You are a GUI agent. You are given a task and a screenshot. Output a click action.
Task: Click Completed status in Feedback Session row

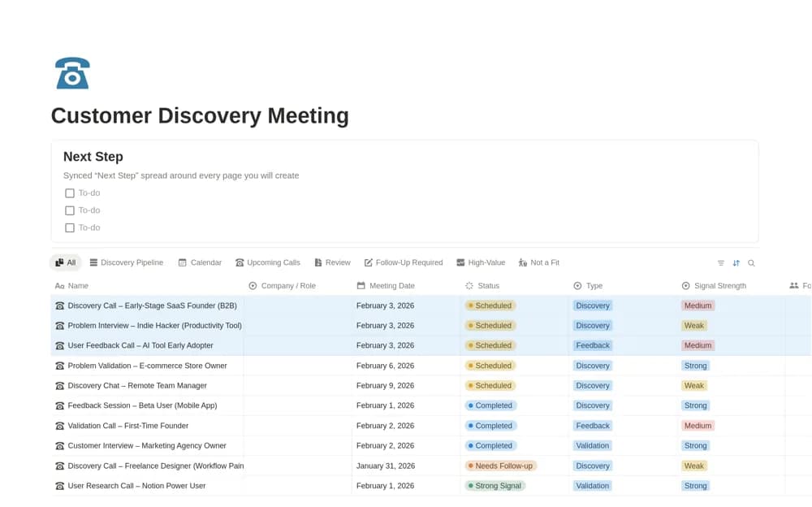tap(490, 406)
